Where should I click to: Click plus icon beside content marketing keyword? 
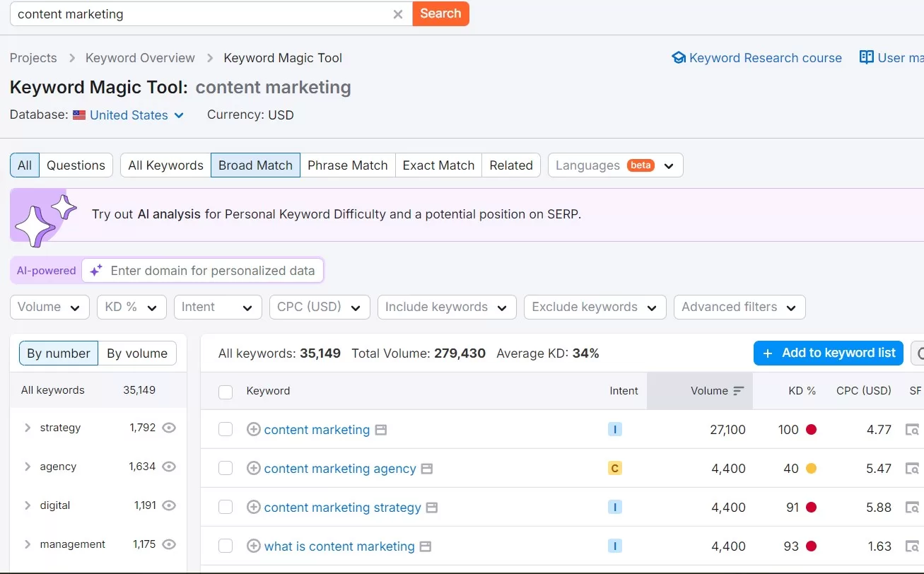coord(254,429)
